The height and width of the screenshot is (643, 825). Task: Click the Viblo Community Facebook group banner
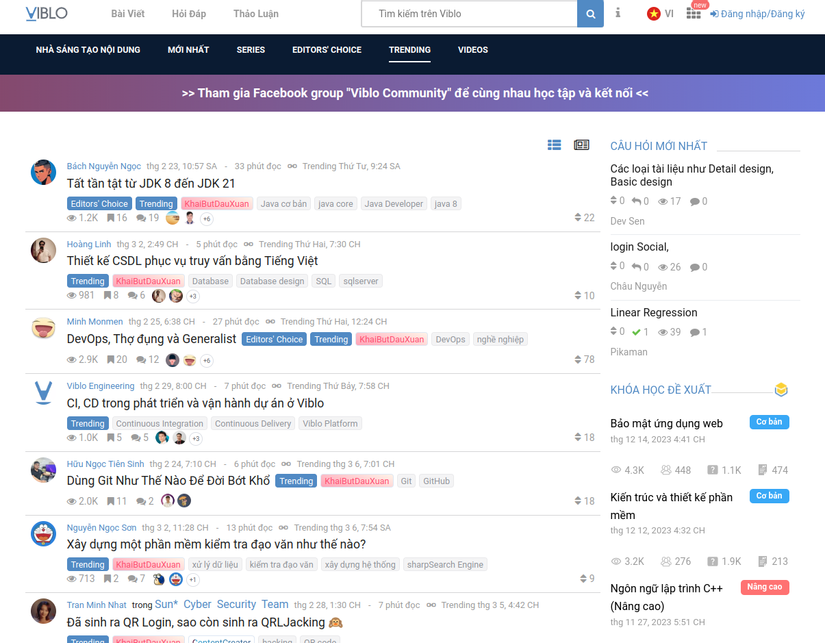[x=415, y=93]
